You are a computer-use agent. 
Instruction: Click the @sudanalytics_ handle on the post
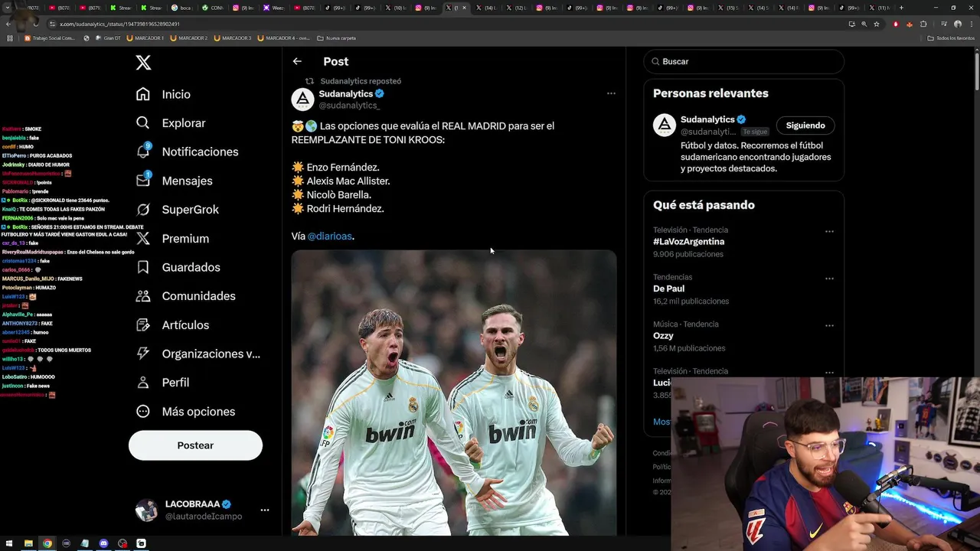(349, 106)
